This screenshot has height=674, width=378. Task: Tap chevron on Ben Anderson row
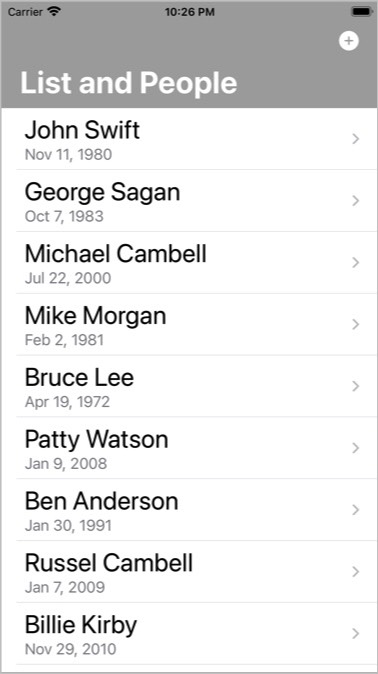click(x=355, y=510)
